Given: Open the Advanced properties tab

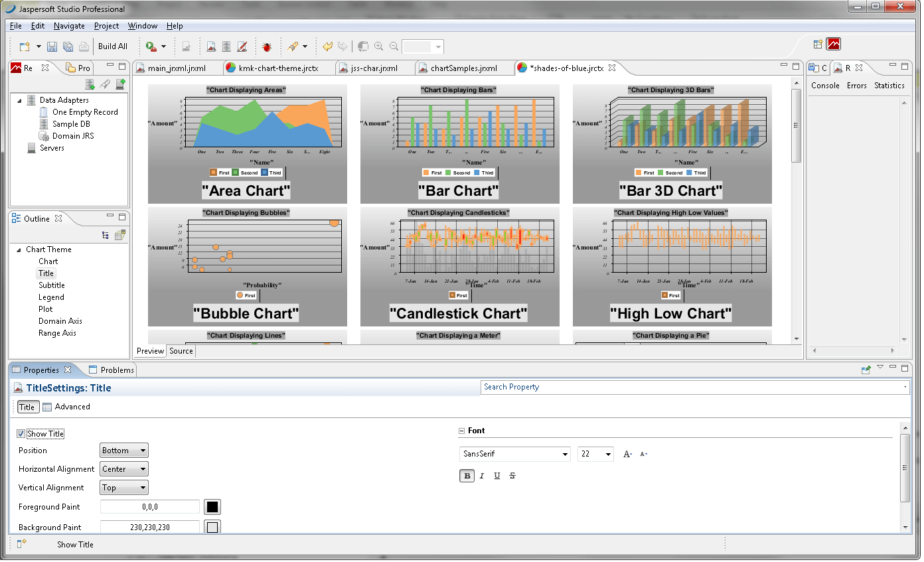Looking at the screenshot, I should tap(66, 407).
